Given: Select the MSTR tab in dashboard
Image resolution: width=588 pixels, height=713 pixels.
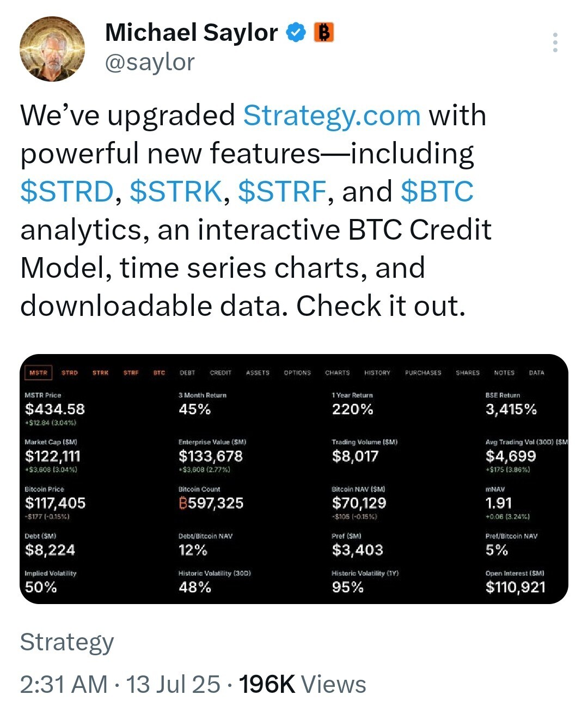Looking at the screenshot, I should (38, 373).
